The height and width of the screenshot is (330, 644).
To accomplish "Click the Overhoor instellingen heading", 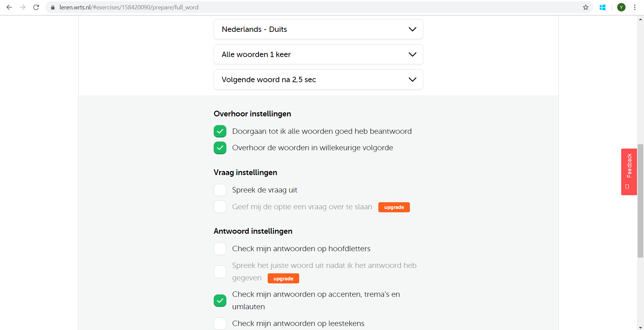I will pos(252,114).
